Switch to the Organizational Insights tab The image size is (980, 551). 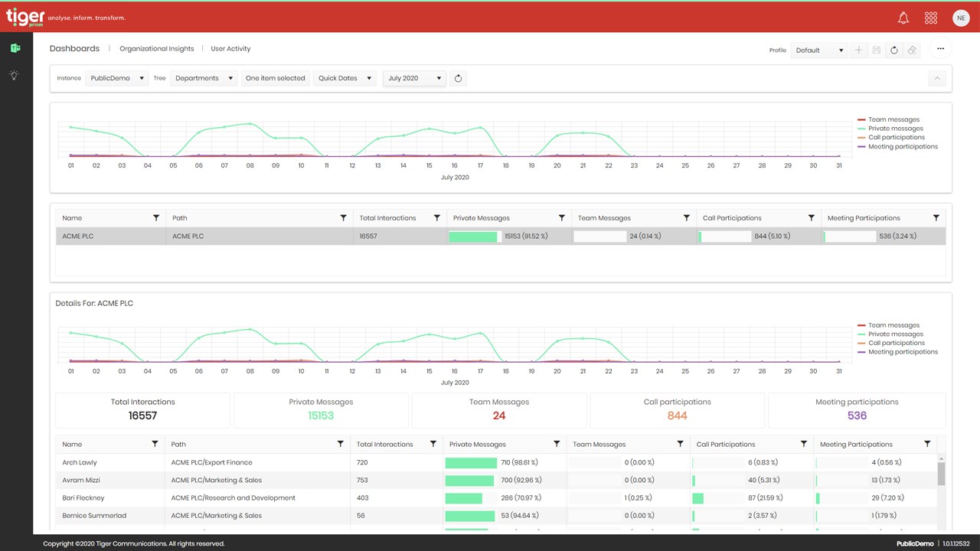click(x=157, y=48)
